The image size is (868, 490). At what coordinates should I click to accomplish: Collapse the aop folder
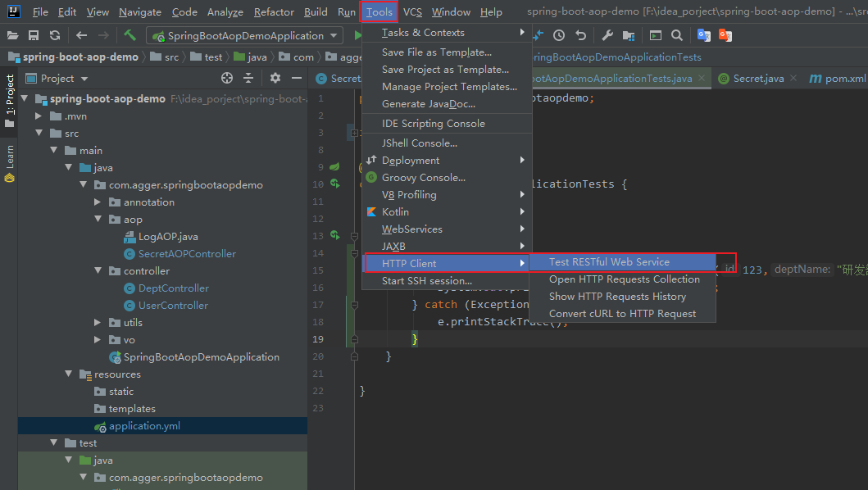click(x=98, y=220)
